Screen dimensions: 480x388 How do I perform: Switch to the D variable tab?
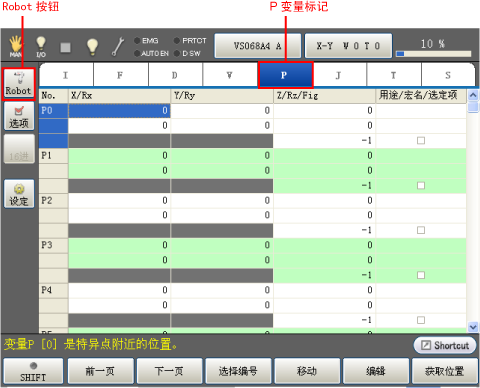pos(175,75)
